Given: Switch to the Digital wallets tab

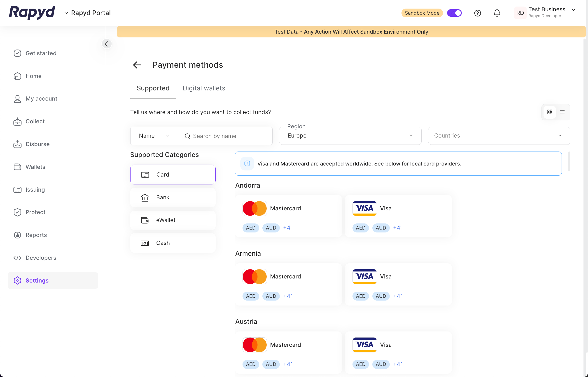Looking at the screenshot, I should 204,88.
